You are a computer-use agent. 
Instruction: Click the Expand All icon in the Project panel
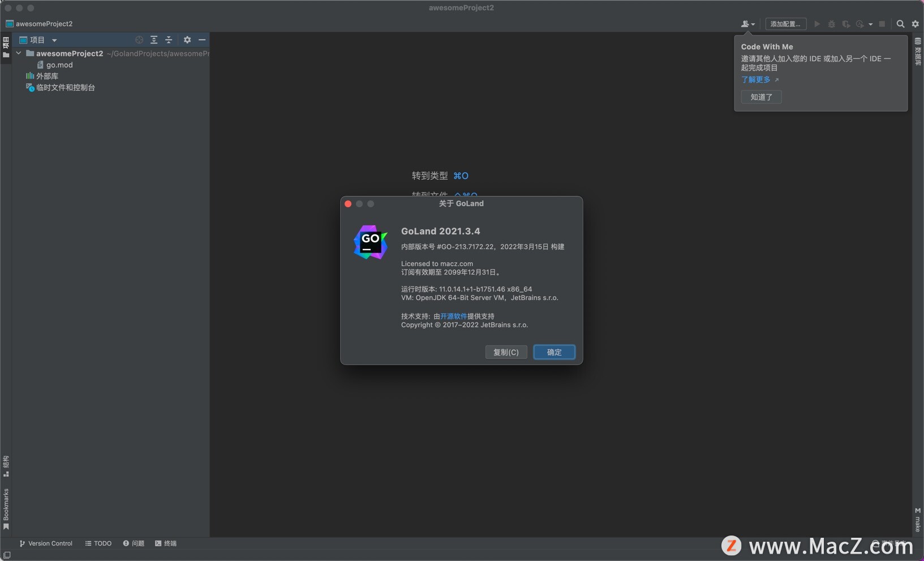click(154, 40)
